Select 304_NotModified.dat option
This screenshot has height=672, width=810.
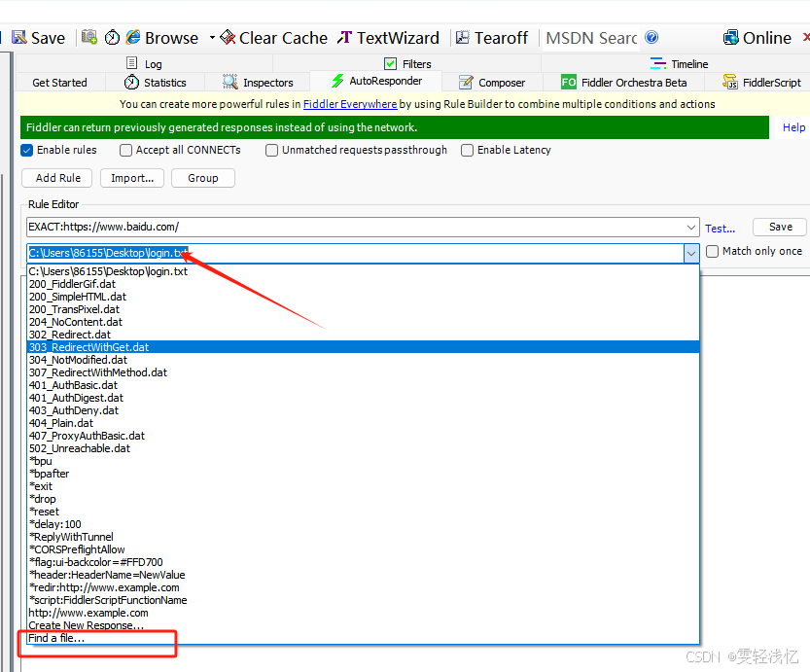tap(363, 360)
